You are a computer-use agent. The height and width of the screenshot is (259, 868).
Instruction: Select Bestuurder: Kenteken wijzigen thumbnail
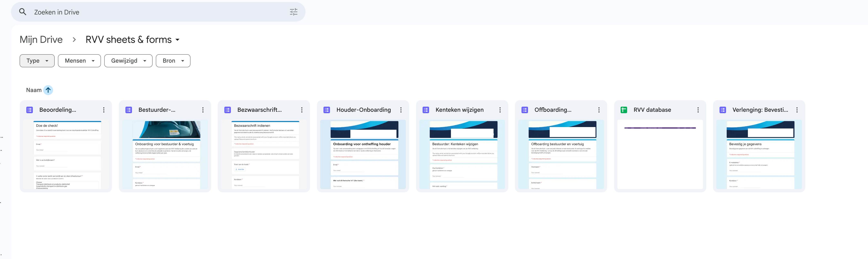[462, 155]
